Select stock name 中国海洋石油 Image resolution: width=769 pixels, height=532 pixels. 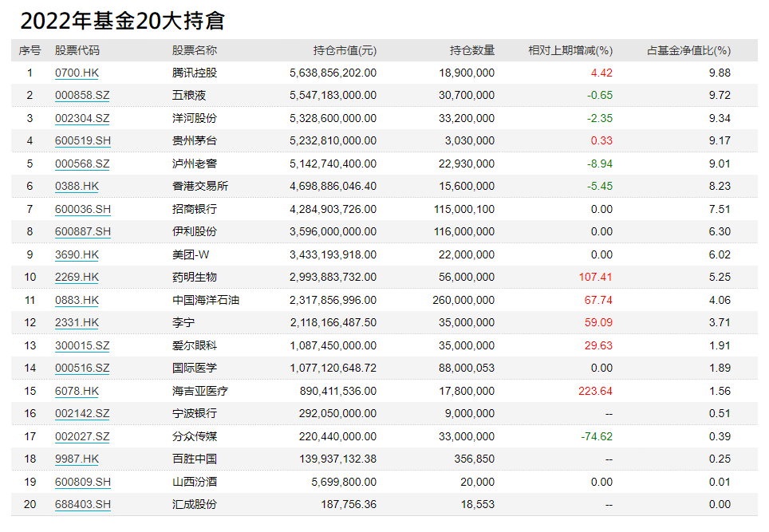206,300
